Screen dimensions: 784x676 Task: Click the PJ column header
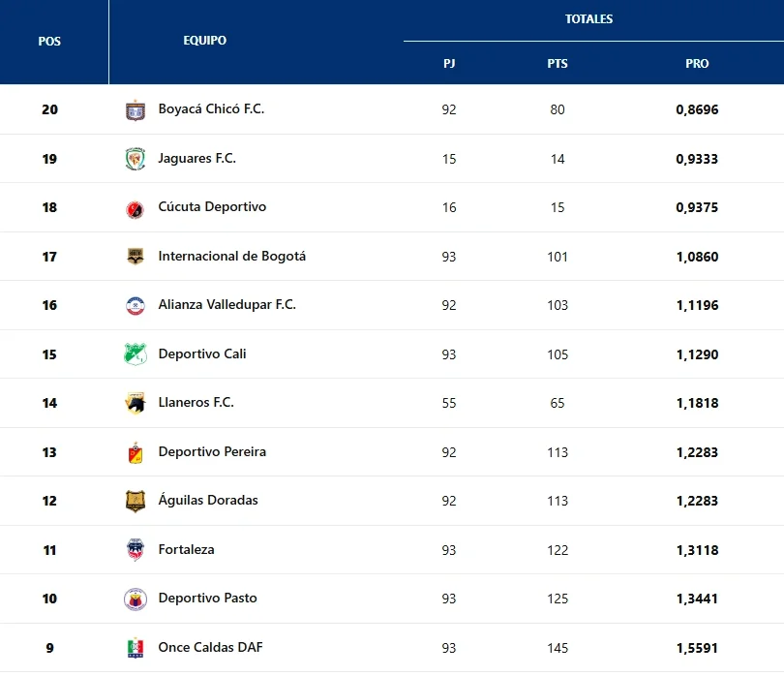[449, 64]
